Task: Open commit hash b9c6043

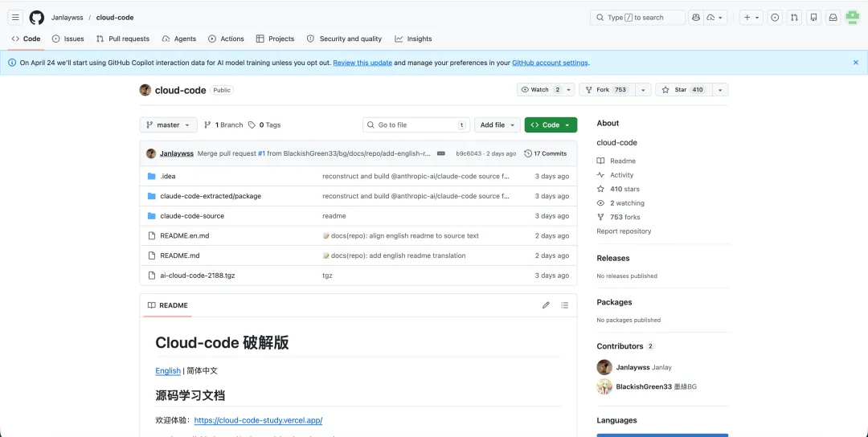Action: pos(468,153)
